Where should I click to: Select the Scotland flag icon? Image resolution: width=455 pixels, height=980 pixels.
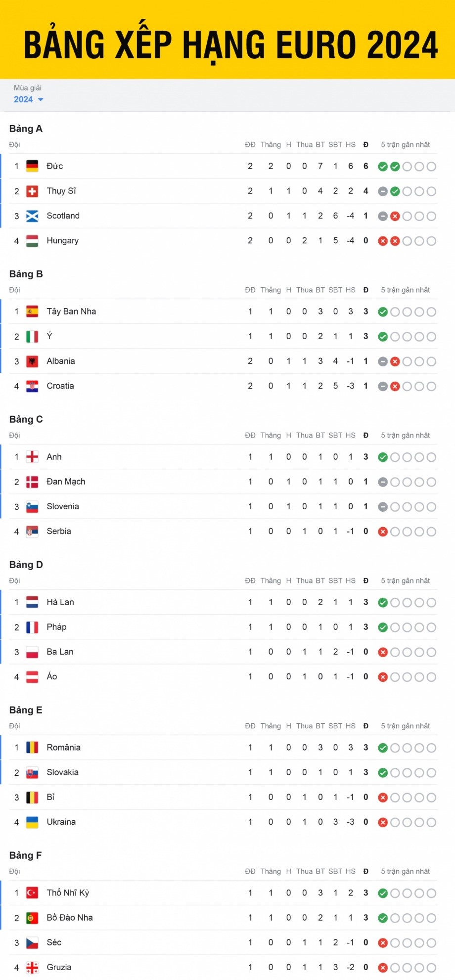pos(32,216)
